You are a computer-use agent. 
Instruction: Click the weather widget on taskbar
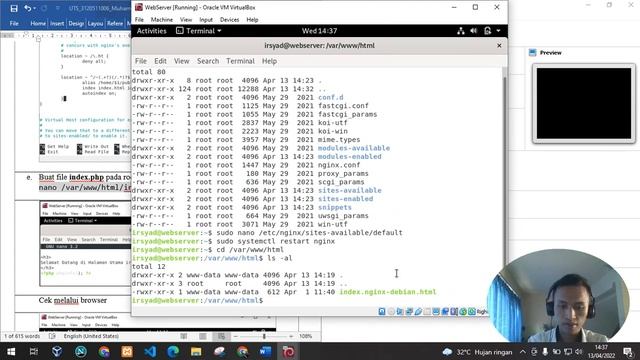click(477, 351)
